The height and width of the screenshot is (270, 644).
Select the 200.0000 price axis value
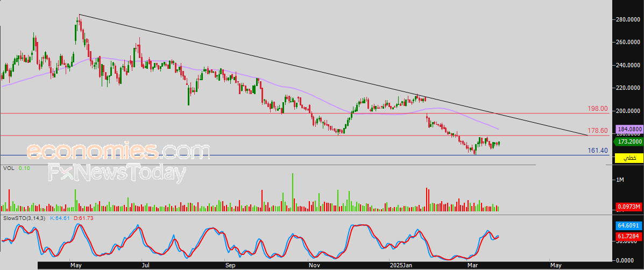627,111
